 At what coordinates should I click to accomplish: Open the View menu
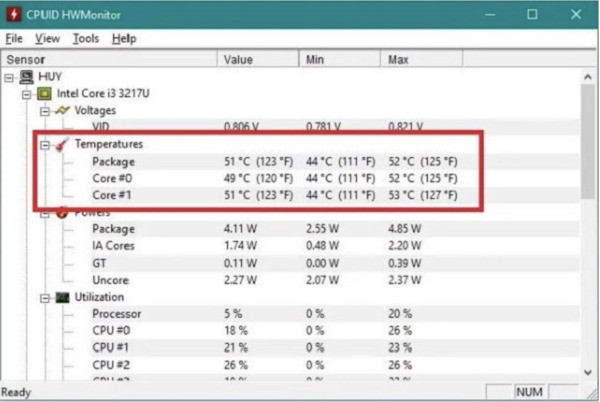point(47,39)
